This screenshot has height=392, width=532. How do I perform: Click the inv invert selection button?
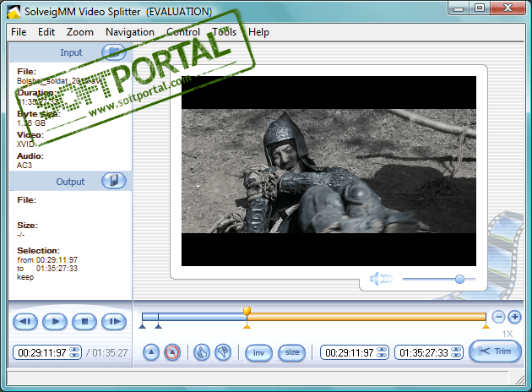(258, 353)
